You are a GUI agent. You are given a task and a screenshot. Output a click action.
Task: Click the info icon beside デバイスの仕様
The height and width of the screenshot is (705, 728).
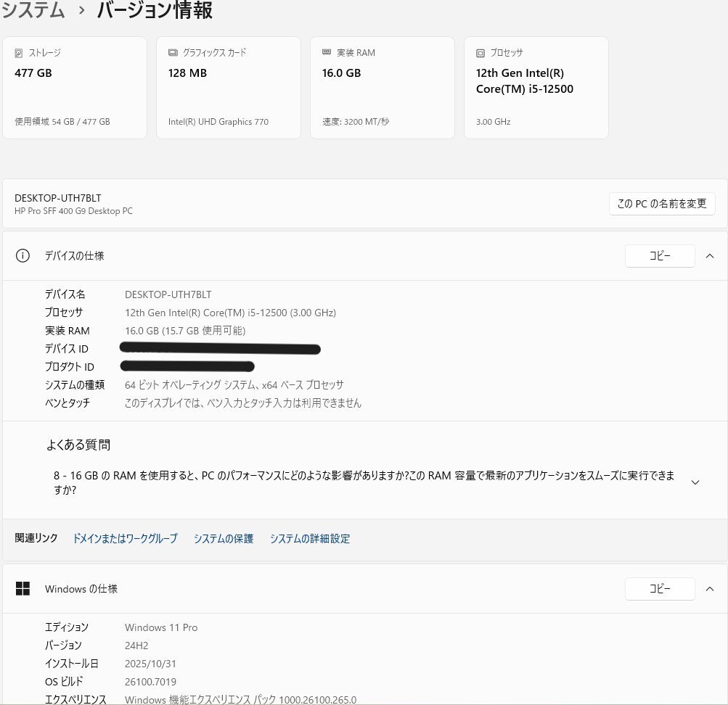(23, 255)
